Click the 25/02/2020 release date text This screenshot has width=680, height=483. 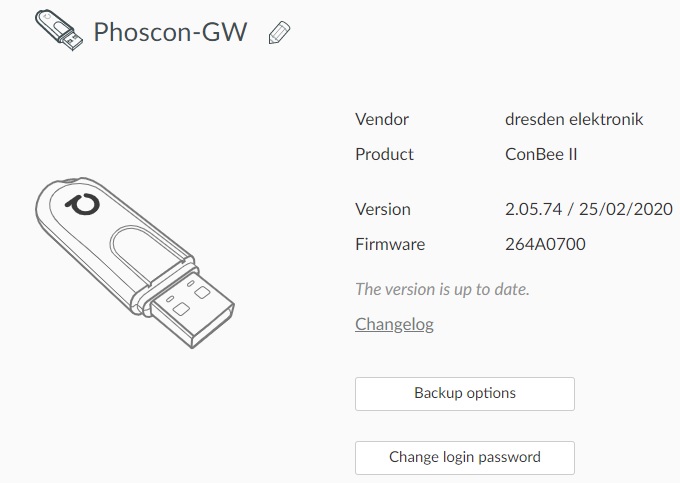626,209
